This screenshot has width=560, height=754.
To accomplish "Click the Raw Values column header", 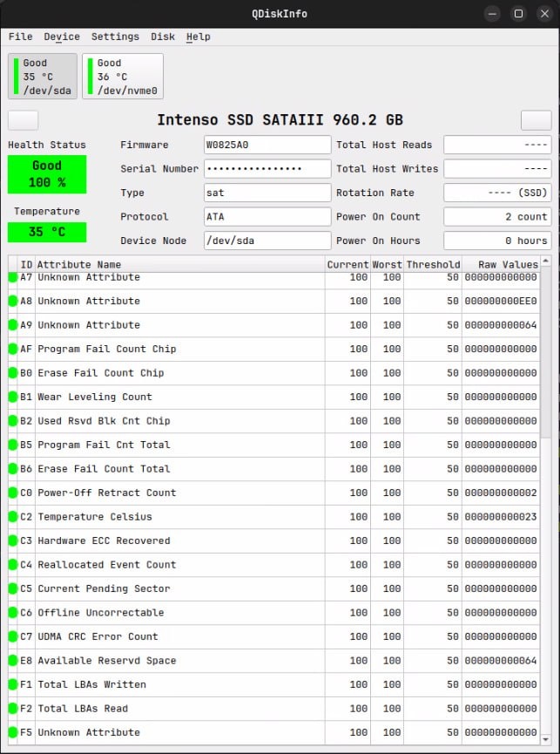I will coord(501,264).
